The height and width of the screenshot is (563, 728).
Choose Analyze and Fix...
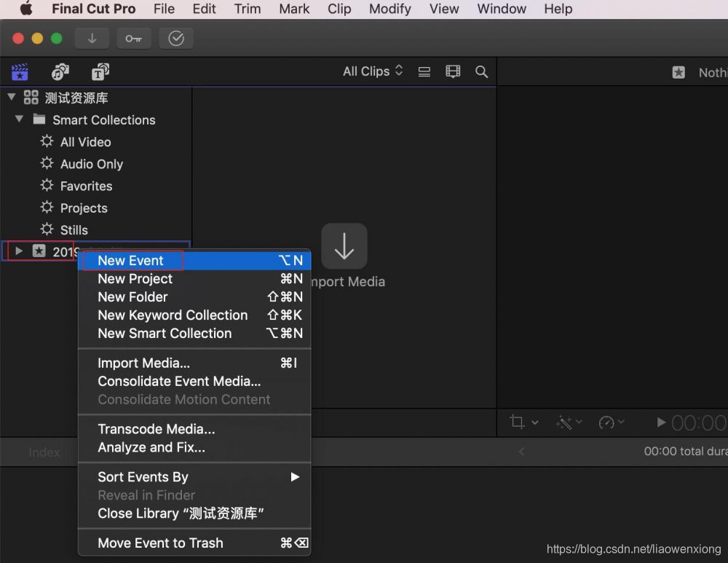point(194,447)
